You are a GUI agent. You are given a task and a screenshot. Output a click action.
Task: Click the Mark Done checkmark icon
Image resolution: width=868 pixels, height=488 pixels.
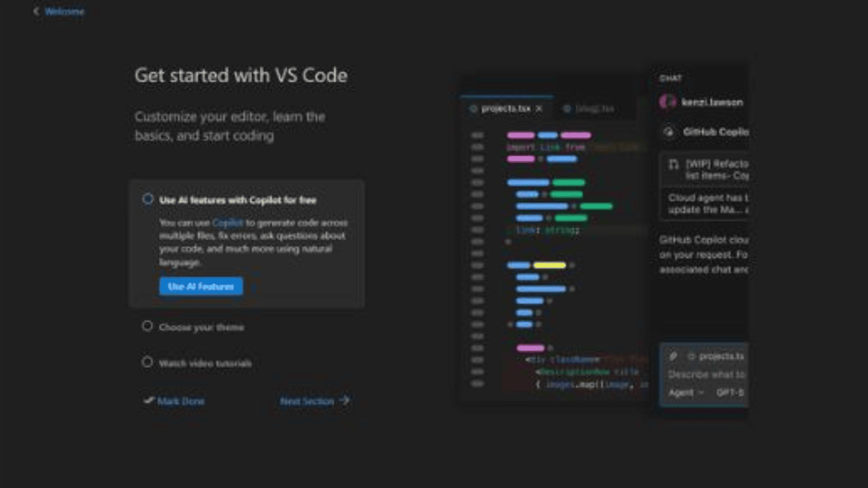click(149, 400)
